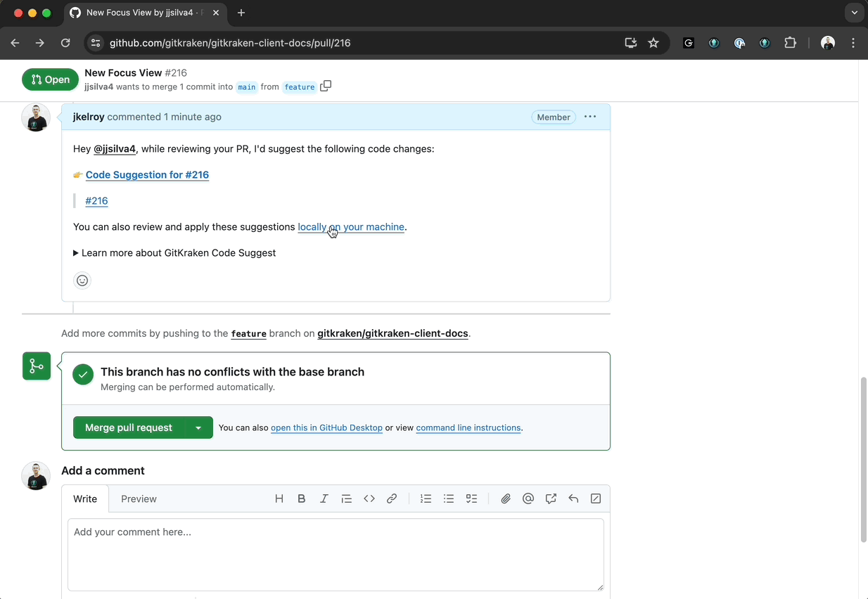Add a link icon in editor
The image size is (868, 599).
pyautogui.click(x=392, y=498)
